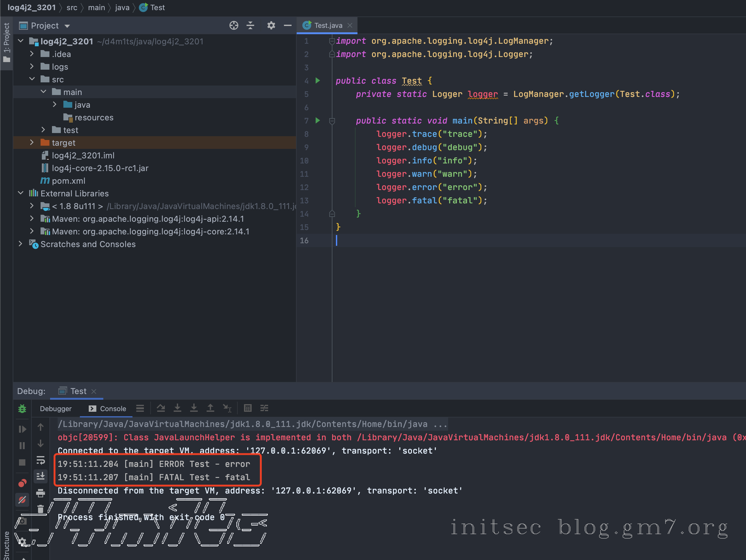Click the Rerun debug bug icon
Screen dimensions: 746x560
tap(22, 409)
